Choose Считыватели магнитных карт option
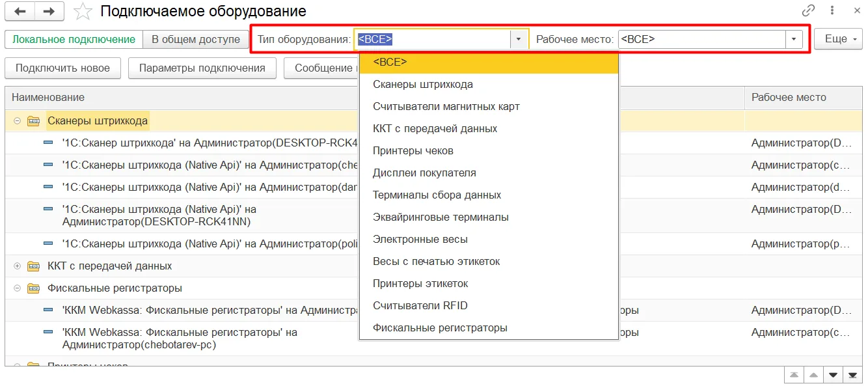 point(489,107)
